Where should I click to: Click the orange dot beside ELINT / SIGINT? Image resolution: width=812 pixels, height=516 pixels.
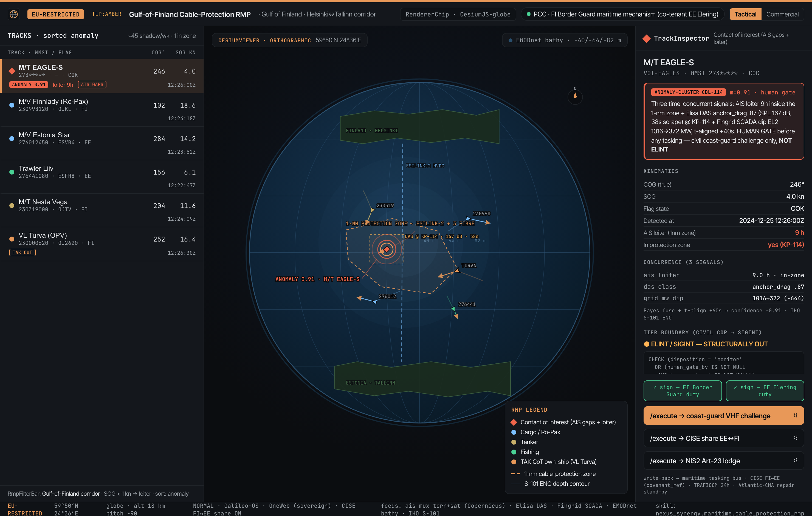point(646,344)
